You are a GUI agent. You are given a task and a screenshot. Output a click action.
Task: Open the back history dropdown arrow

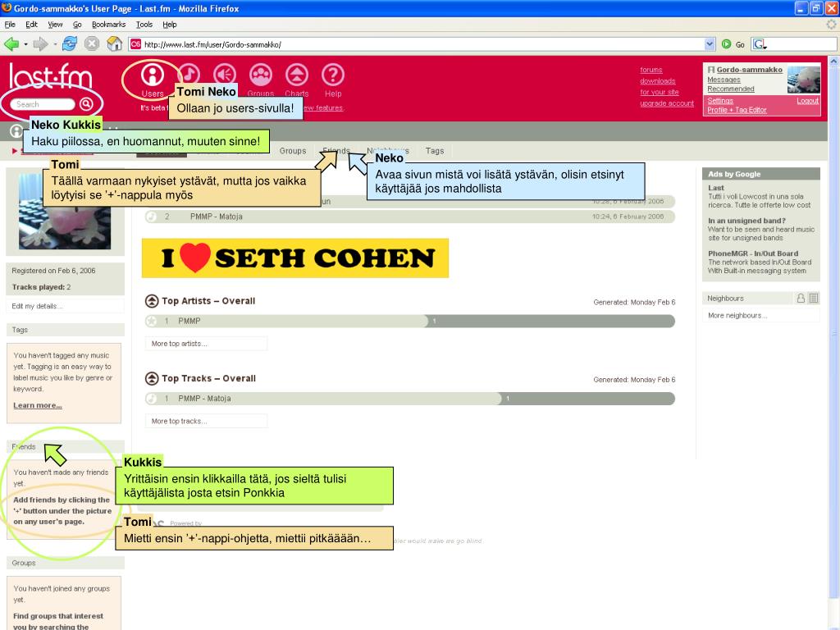coord(25,44)
